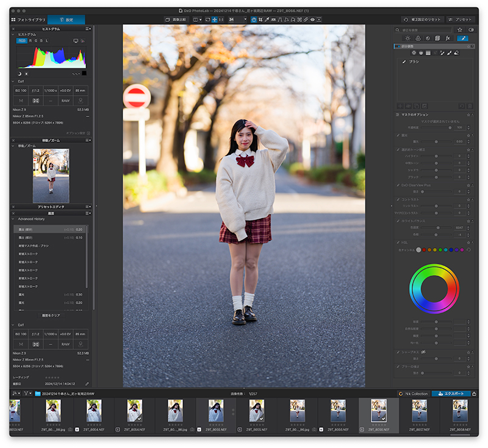Click the navigator preview thumbnail
The height and width of the screenshot is (448, 488).
pos(51,176)
